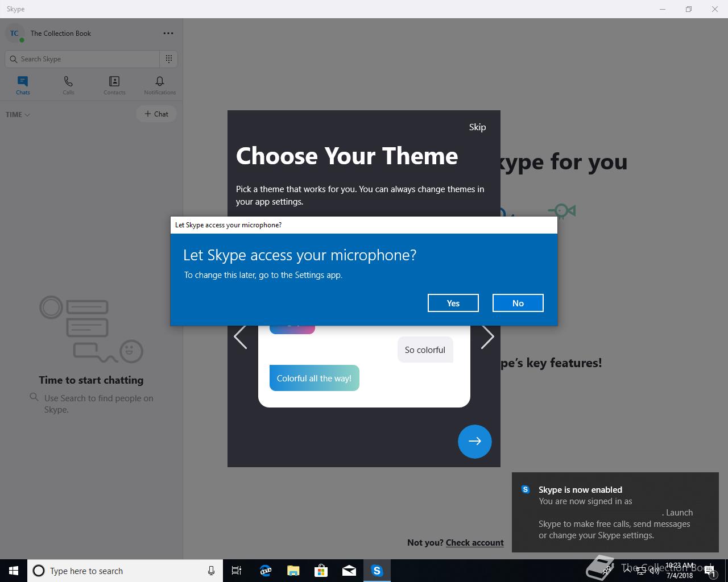Open The Collection Book profile name
This screenshot has height=582, width=728.
click(x=61, y=34)
